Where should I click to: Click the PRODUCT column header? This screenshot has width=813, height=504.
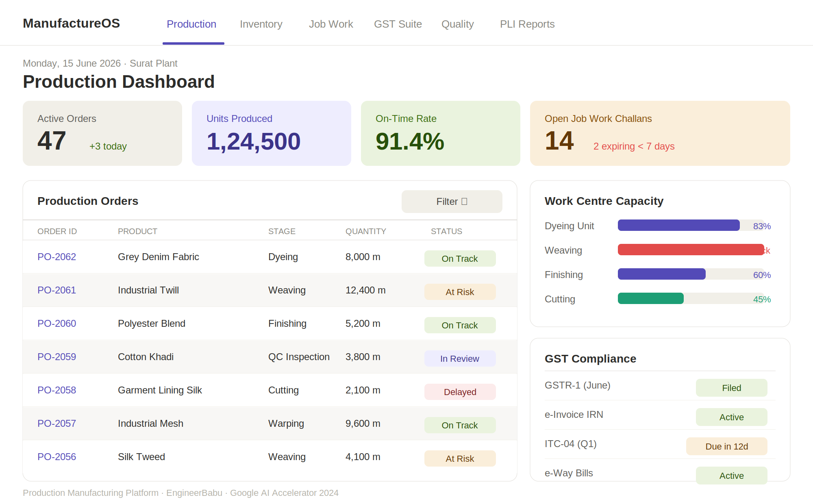(137, 231)
